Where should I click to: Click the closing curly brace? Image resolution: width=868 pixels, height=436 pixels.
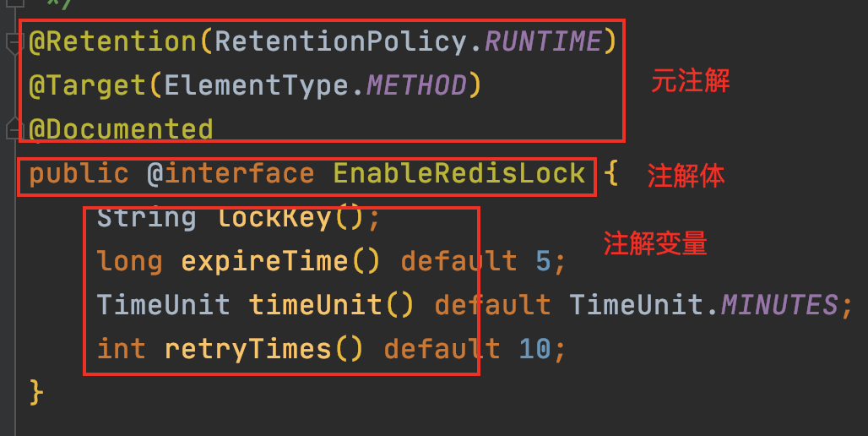pyautogui.click(x=36, y=393)
